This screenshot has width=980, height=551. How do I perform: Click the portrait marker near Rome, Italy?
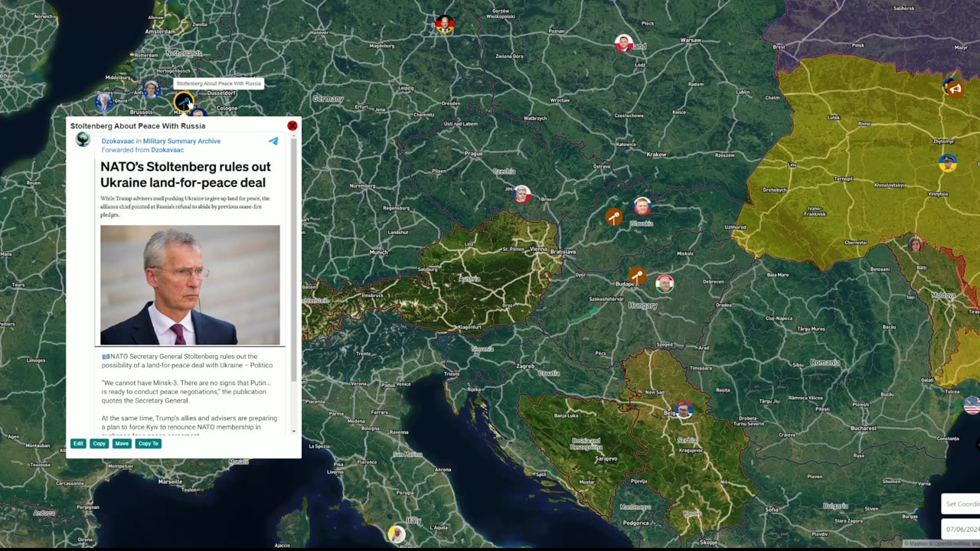(x=396, y=534)
